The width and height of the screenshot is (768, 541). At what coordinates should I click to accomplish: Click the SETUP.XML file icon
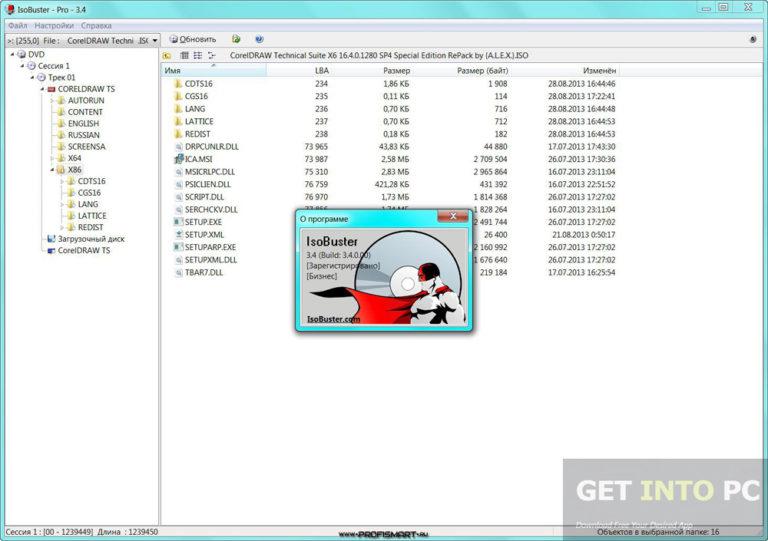[x=179, y=235]
